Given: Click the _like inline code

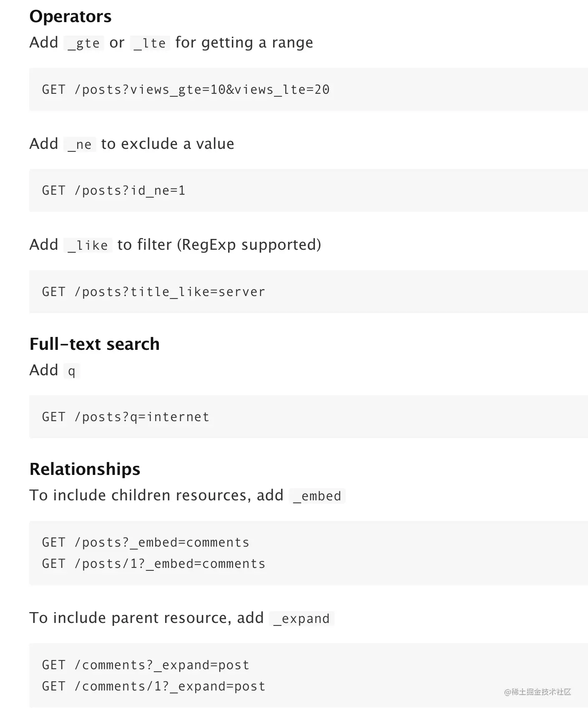Looking at the screenshot, I should pos(88,245).
